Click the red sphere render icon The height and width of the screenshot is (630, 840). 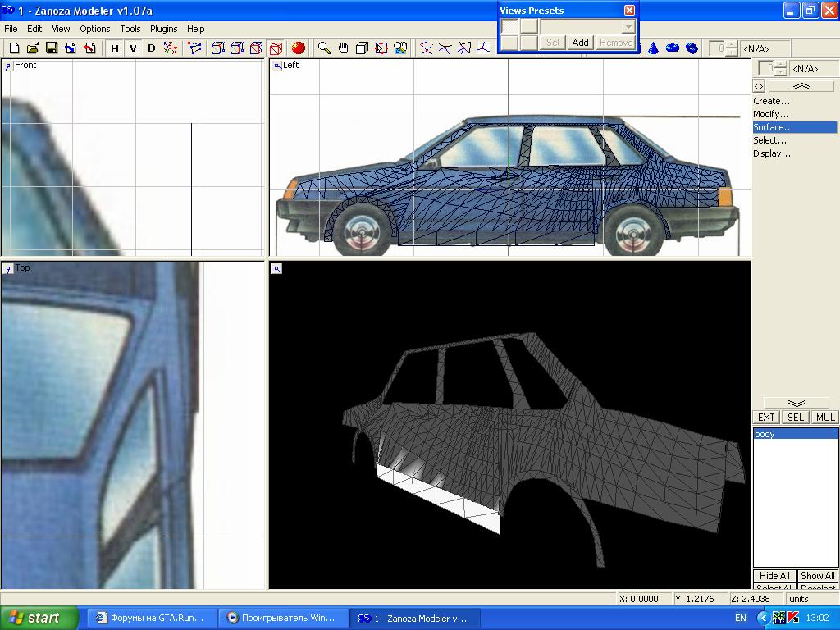(299, 48)
